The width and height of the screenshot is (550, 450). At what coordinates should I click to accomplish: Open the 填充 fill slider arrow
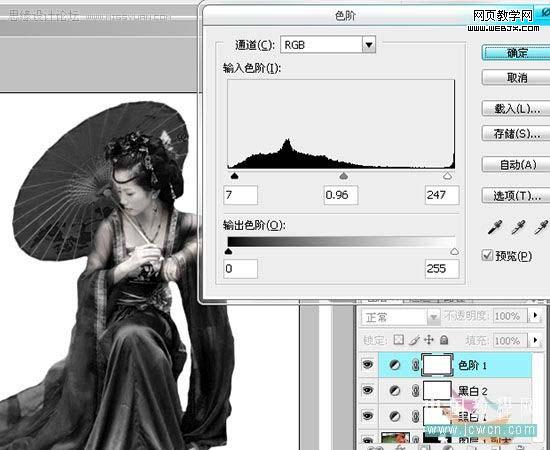[535, 340]
